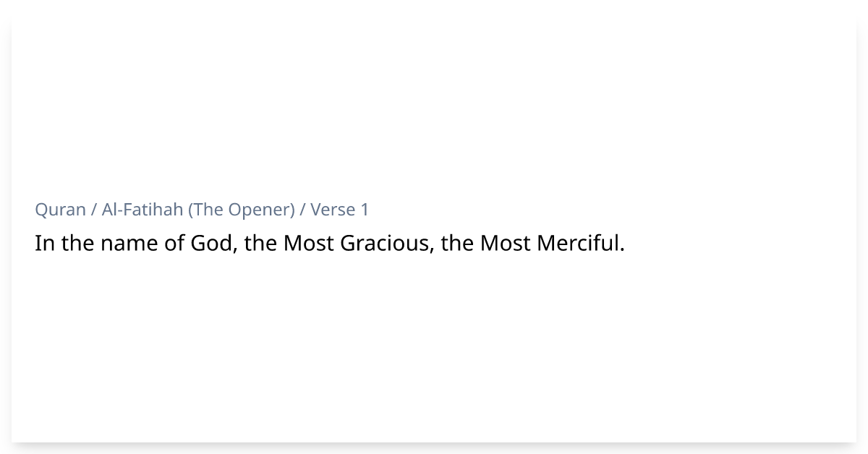Open the Quran breadcrumb link
The width and height of the screenshot is (868, 454).
[60, 210]
